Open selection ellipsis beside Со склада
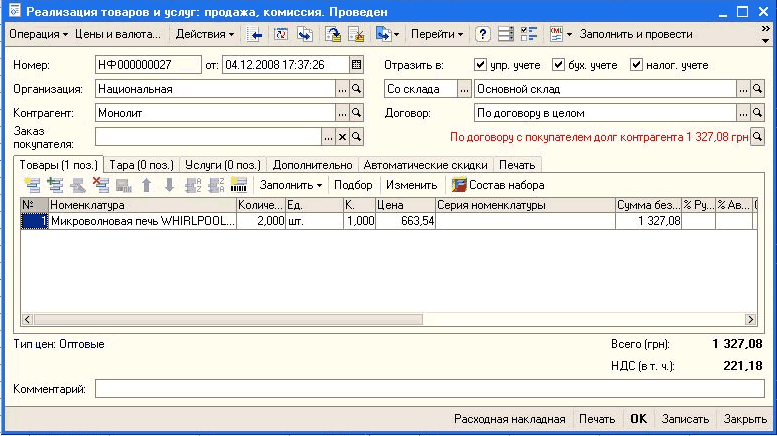 tap(464, 89)
